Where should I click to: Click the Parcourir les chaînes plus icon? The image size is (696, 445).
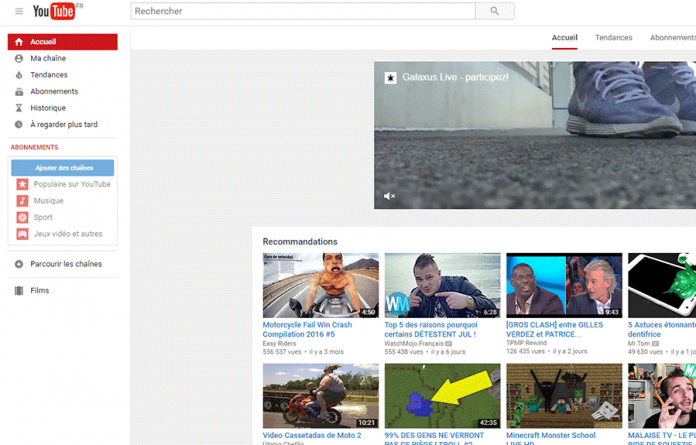[x=19, y=264]
